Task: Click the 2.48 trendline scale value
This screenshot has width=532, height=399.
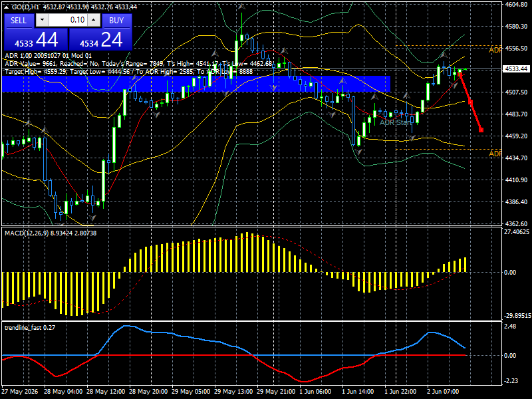Action: pyautogui.click(x=510, y=326)
